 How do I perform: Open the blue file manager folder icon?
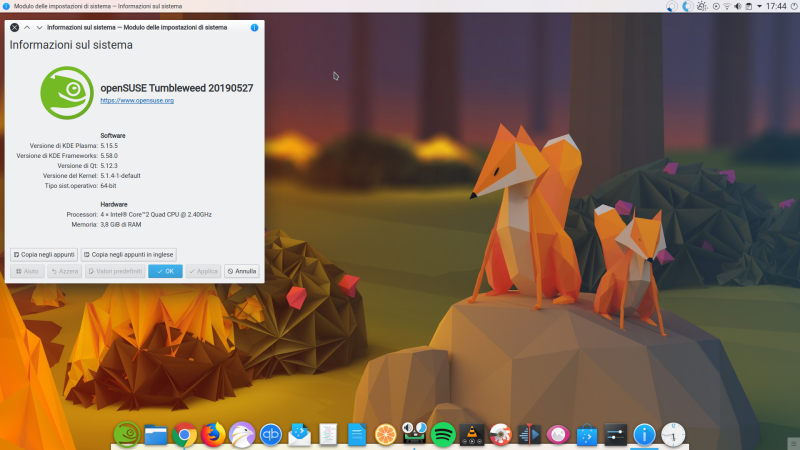(156, 435)
